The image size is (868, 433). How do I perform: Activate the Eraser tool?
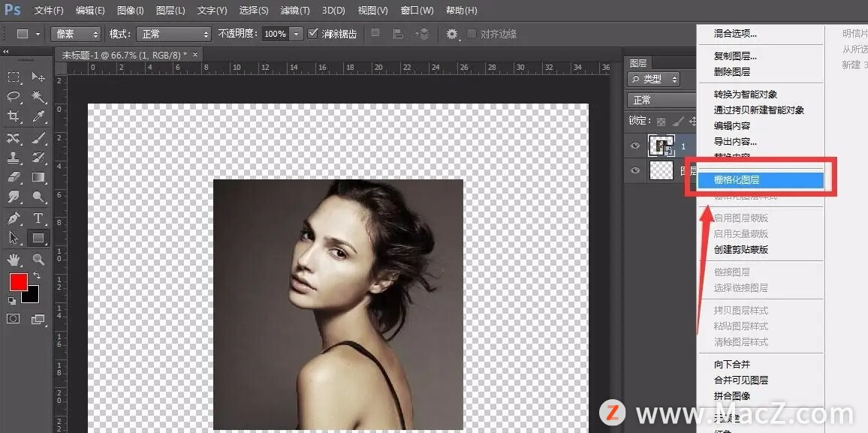click(x=14, y=178)
